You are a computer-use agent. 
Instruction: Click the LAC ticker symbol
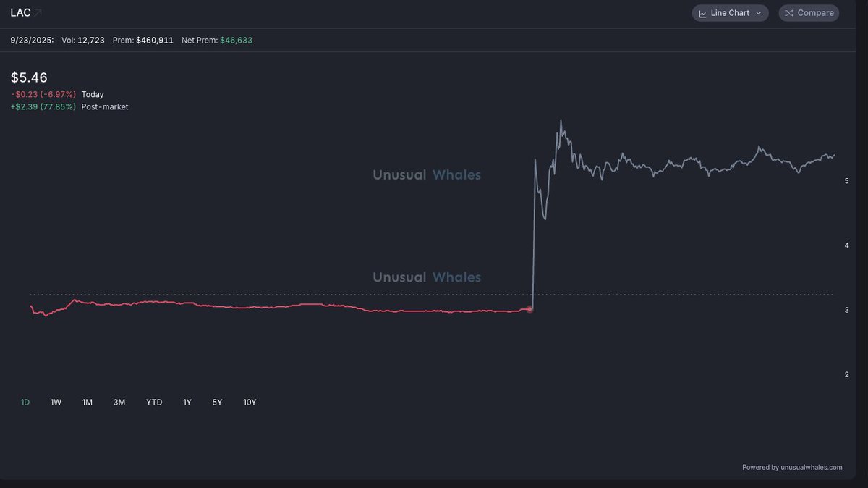click(x=20, y=13)
